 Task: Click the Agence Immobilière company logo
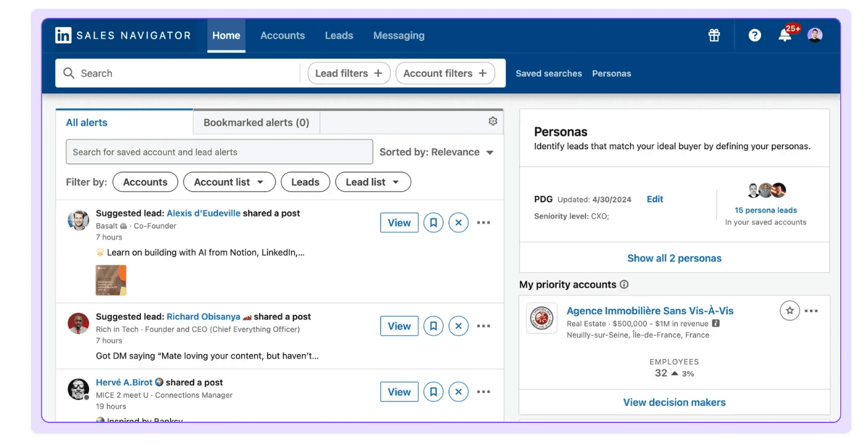tap(542, 318)
